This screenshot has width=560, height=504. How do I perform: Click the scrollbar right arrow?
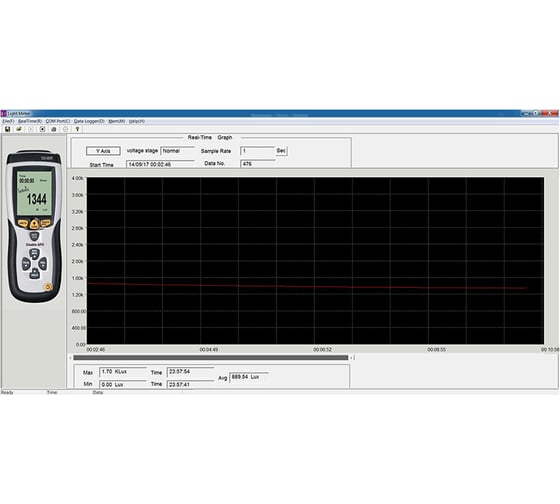click(x=352, y=358)
